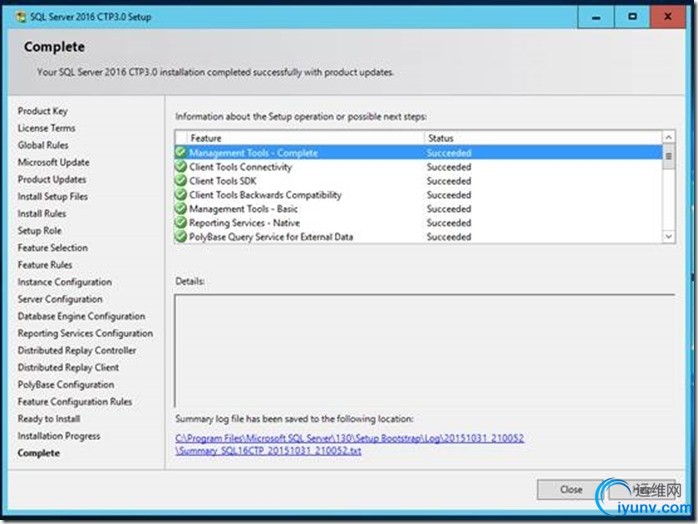Select the Client Tools SDK row
698x524 pixels.
pos(418,181)
